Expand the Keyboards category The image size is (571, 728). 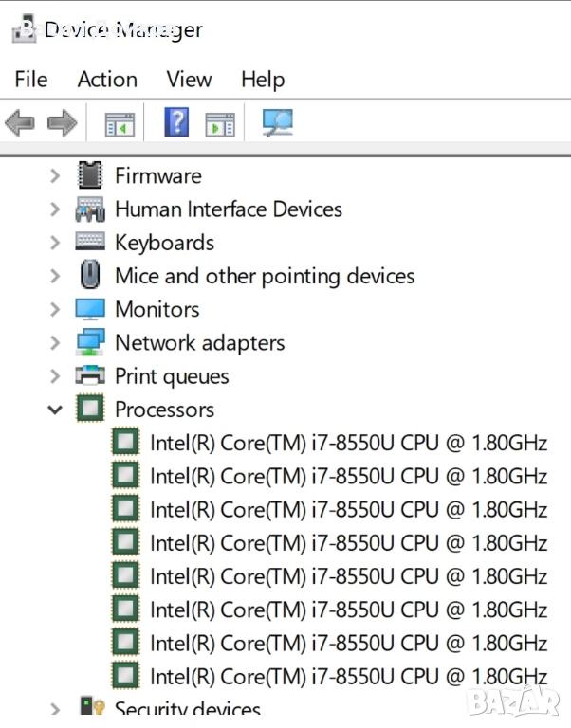click(x=55, y=243)
